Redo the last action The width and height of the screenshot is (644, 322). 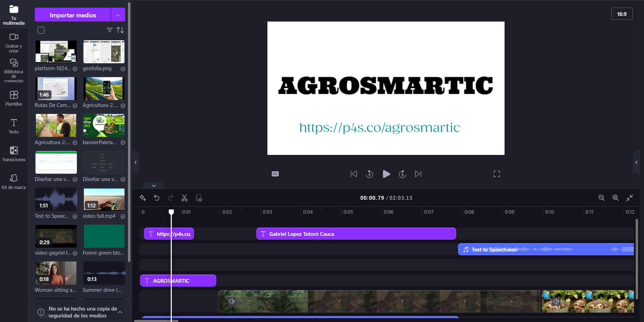pyautogui.click(x=170, y=198)
